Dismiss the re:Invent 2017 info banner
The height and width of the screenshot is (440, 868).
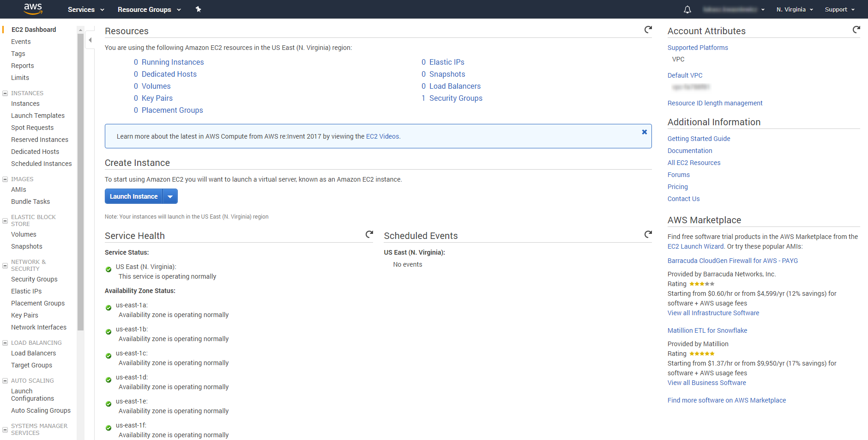point(645,132)
